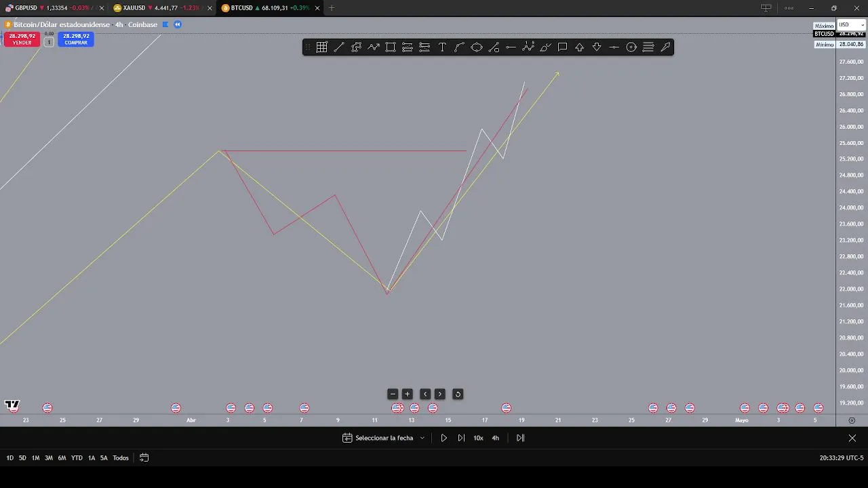Select the line-with-end-square drawing tool
868x488 pixels.
click(x=494, y=47)
